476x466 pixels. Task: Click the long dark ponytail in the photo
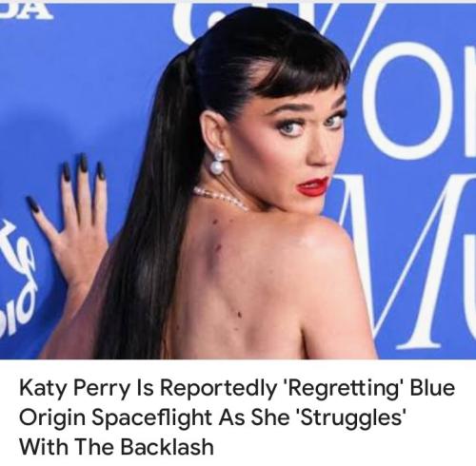pyautogui.click(x=149, y=206)
